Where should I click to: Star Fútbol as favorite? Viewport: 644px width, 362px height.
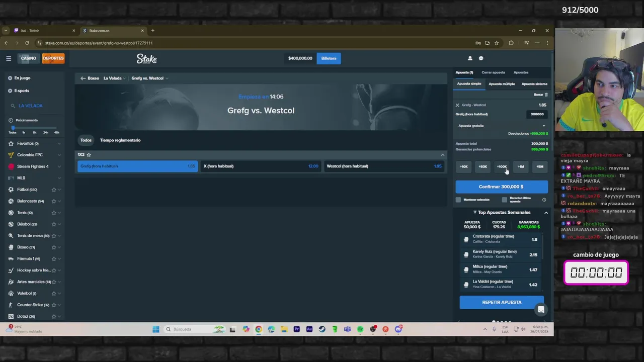click(x=54, y=190)
